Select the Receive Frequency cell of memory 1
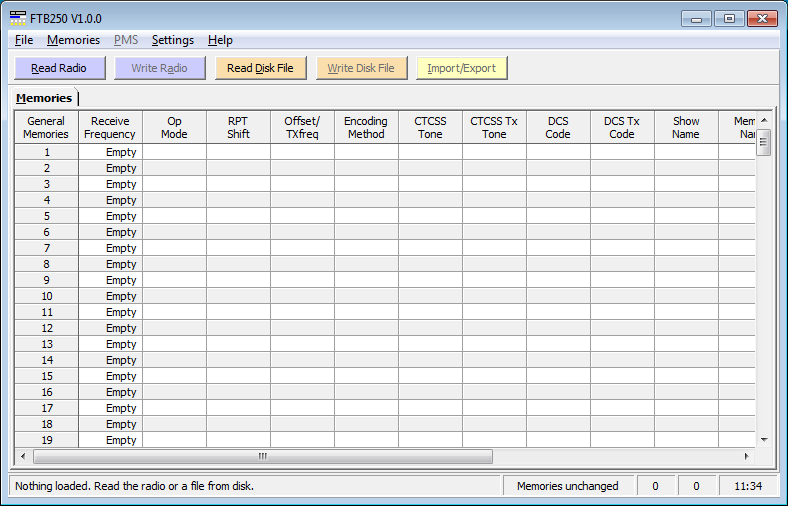Screen dimensions: 788x506 pos(110,152)
